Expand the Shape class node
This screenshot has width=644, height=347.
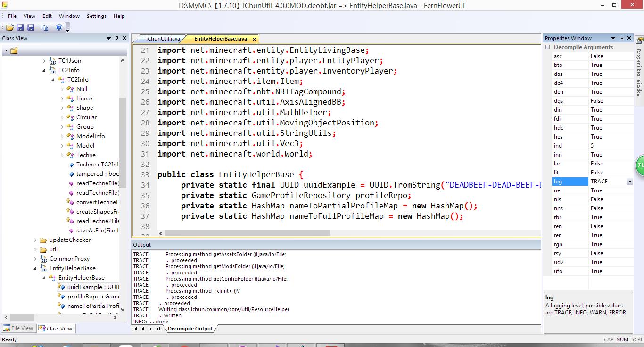coord(62,108)
